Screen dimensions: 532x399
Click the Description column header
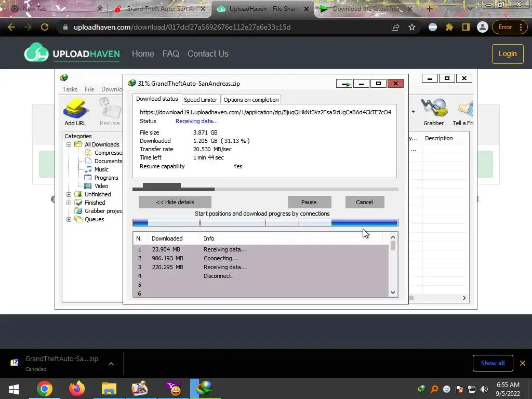point(445,138)
